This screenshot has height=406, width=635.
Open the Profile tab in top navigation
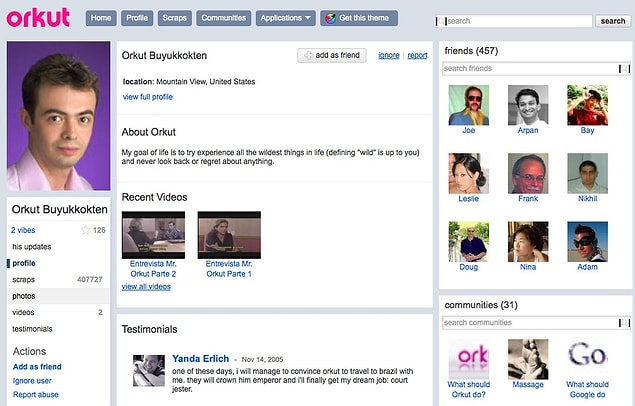click(137, 18)
